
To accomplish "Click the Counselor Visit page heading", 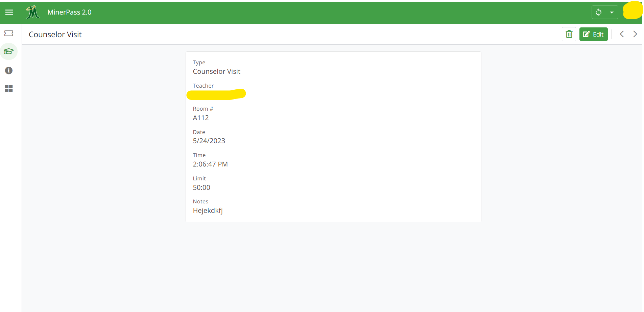I will [55, 35].
